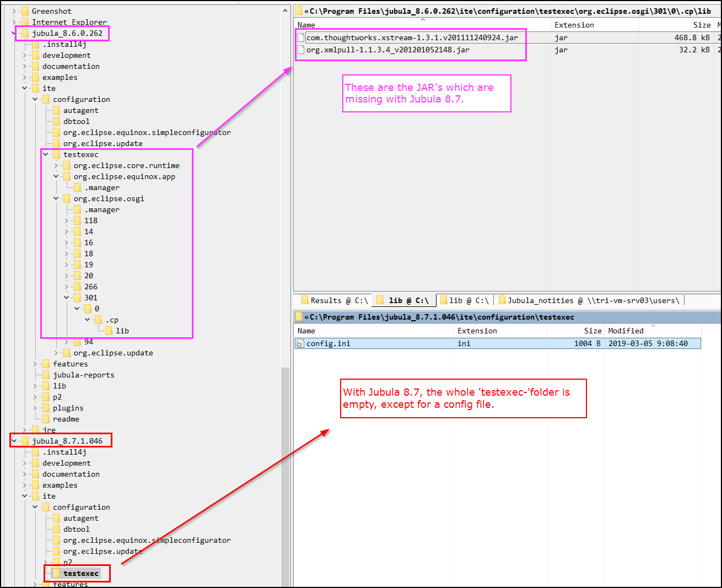This screenshot has height=588, width=722.
Task: Sort top pane by Extension column
Action: click(x=595, y=25)
